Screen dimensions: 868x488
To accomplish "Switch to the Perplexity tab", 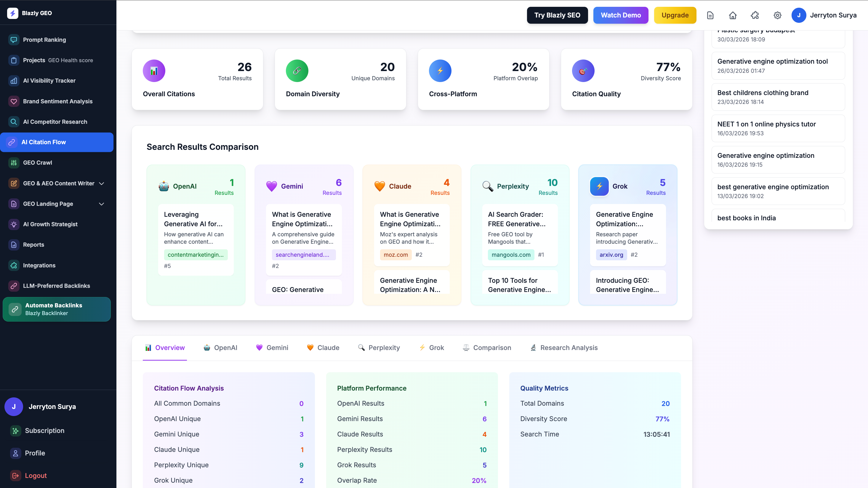I will click(379, 348).
